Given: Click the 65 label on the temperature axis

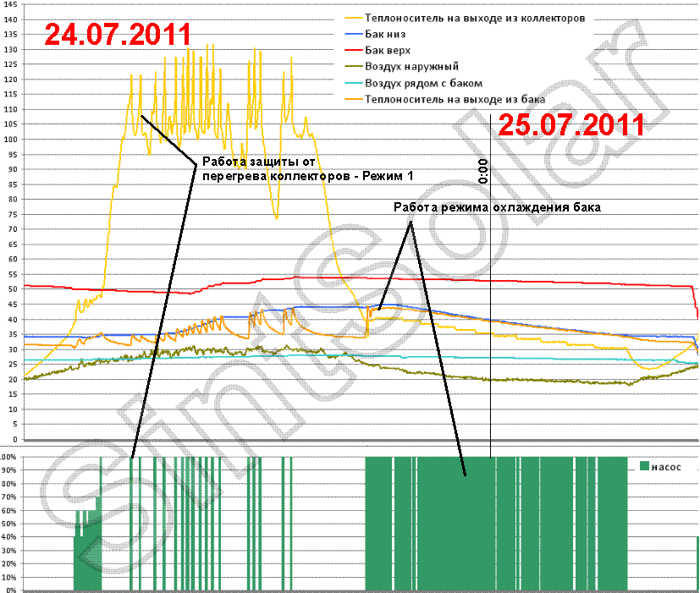Looking at the screenshot, I should (x=13, y=244).
